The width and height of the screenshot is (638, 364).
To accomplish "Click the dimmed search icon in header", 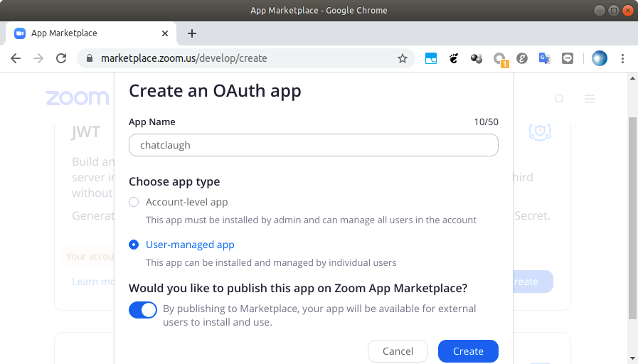I will (559, 98).
